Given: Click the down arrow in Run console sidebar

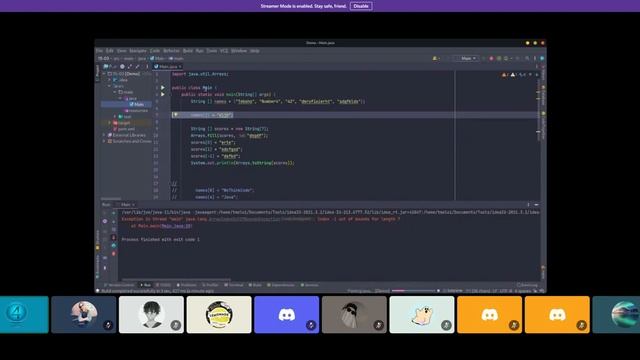Looking at the screenshot, I should pos(114,221).
